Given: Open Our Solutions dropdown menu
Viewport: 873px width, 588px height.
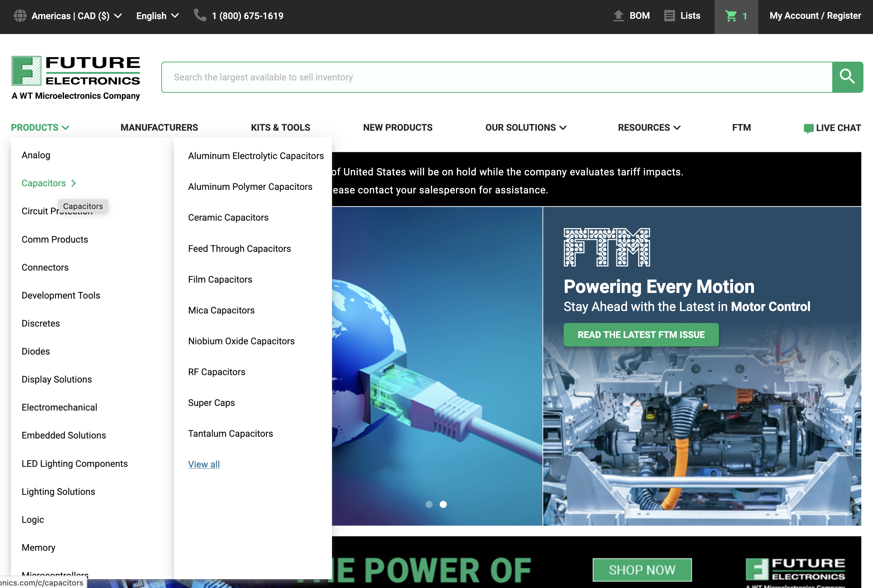Looking at the screenshot, I should coord(525,128).
